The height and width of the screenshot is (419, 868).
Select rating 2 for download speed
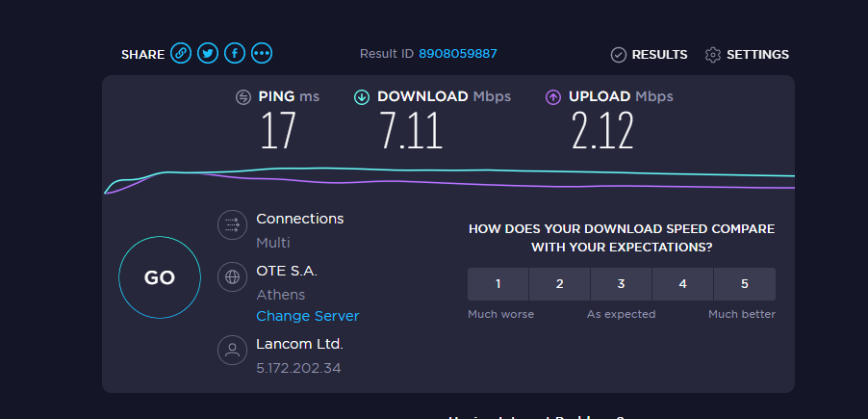(x=560, y=284)
